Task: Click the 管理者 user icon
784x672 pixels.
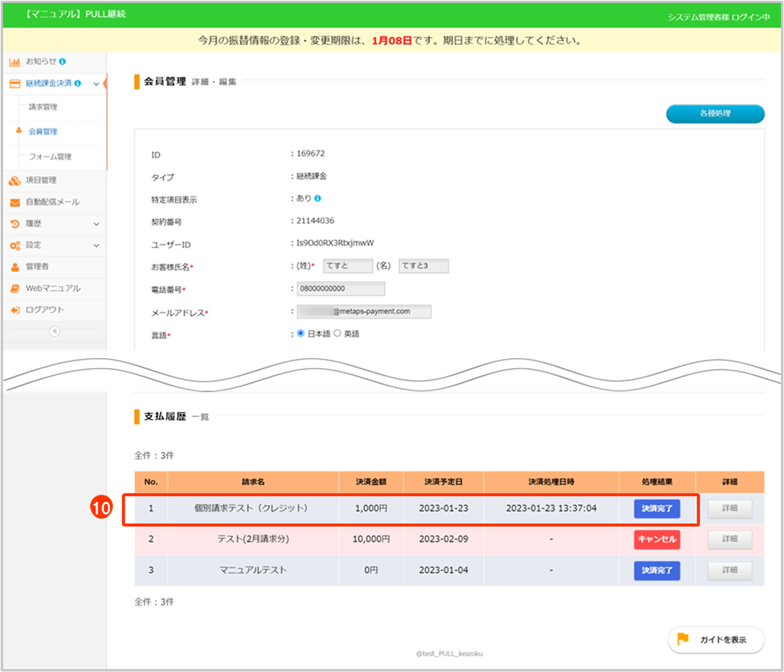Action: 15,267
